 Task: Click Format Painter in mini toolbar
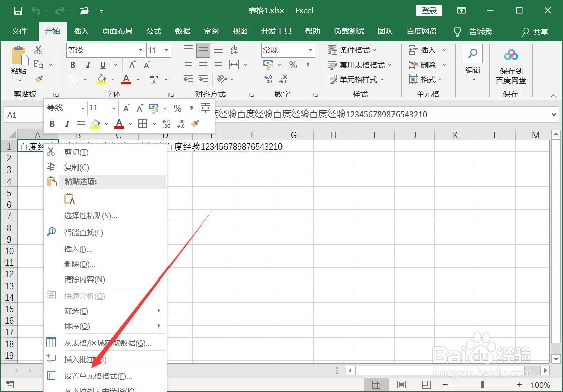click(x=195, y=124)
